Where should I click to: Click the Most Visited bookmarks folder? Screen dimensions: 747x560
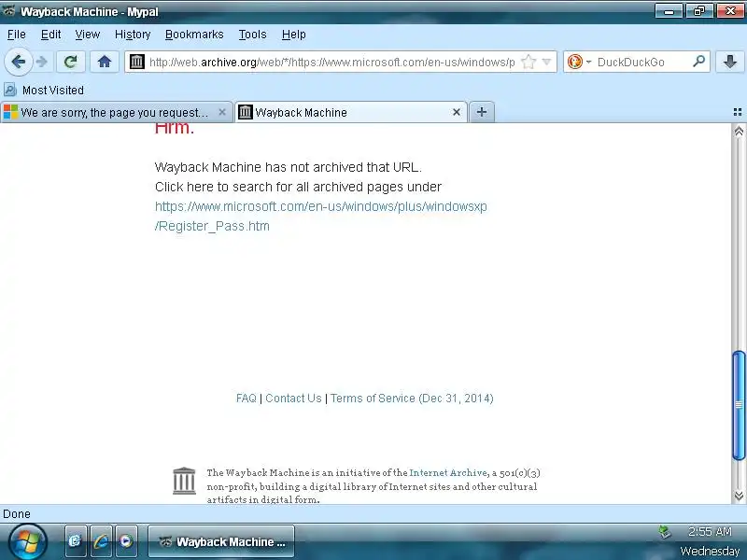tap(44, 90)
